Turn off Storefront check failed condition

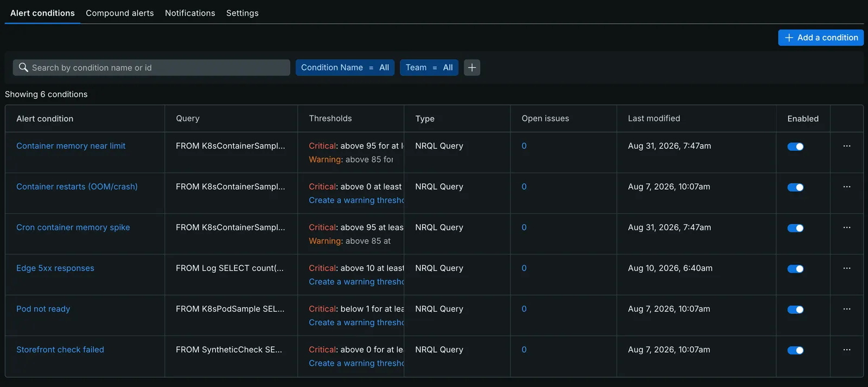(x=795, y=350)
